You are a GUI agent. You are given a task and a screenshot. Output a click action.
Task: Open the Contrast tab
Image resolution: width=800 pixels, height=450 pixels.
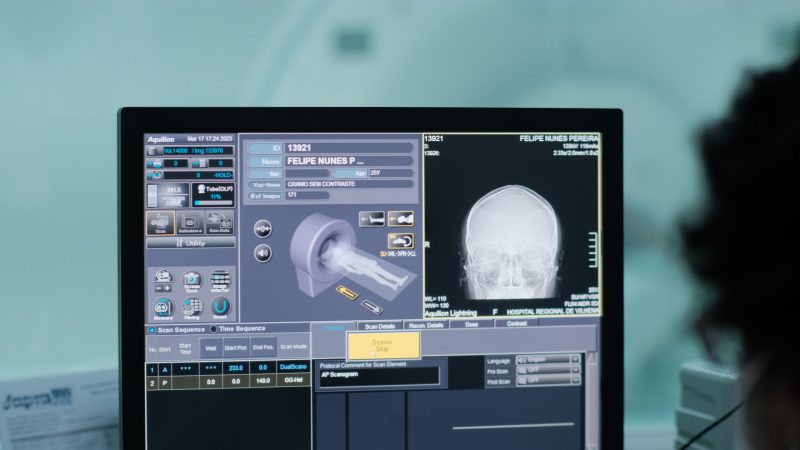pyautogui.click(x=516, y=323)
